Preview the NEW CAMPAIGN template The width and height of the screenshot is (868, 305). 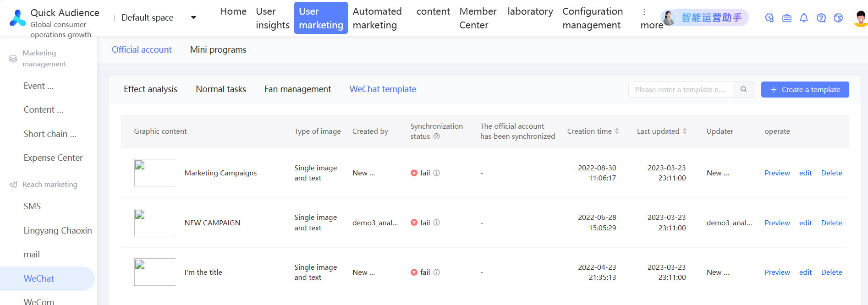(x=777, y=223)
